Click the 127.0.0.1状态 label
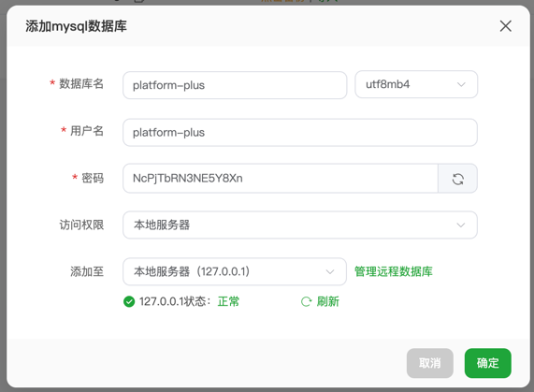Image resolution: width=534 pixels, height=392 pixels. pos(175,301)
